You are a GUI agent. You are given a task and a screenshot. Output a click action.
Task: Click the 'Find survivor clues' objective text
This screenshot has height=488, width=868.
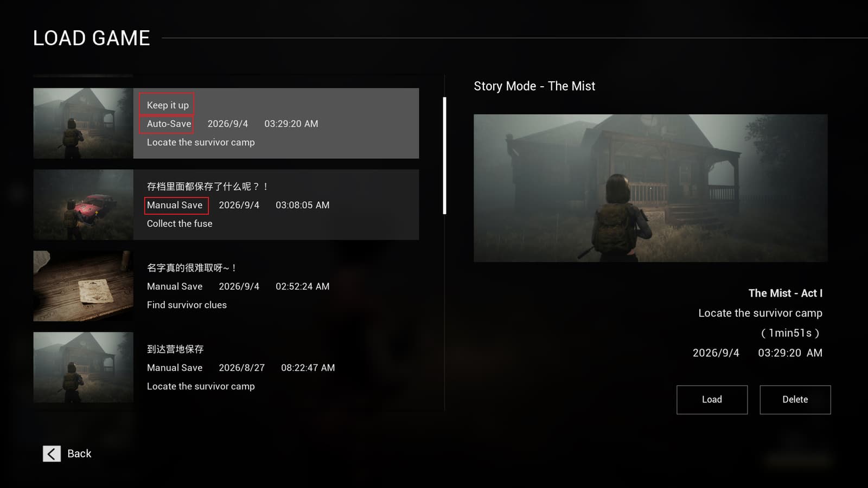pos(187,305)
